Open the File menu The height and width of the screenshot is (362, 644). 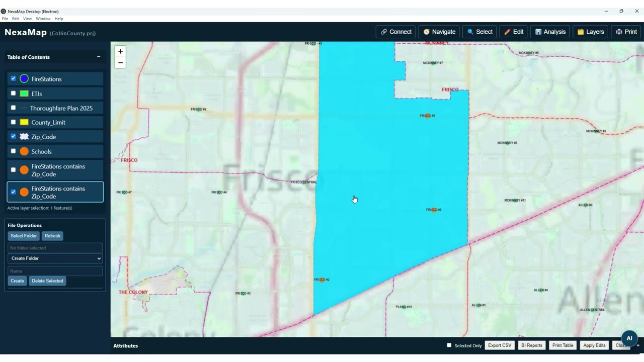point(5,19)
